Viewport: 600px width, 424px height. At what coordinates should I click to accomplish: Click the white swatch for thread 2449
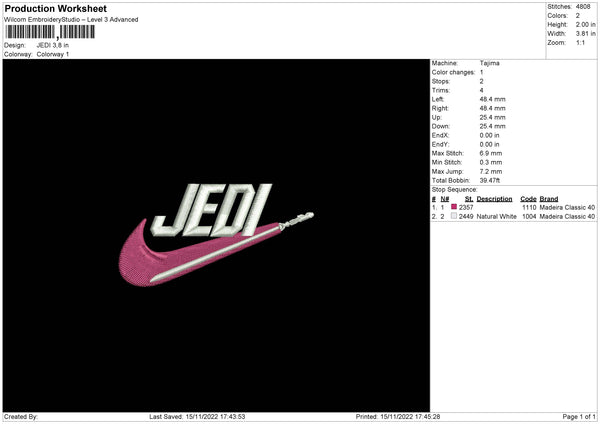tap(454, 216)
